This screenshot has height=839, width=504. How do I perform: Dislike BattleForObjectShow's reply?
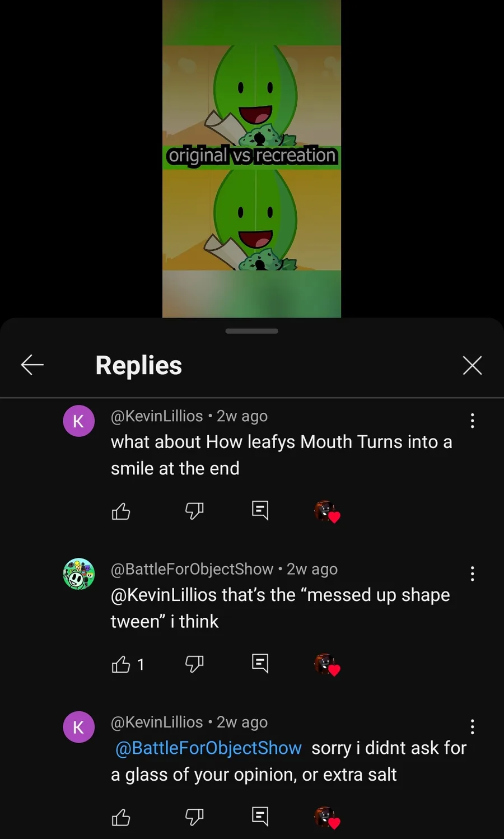(x=194, y=664)
